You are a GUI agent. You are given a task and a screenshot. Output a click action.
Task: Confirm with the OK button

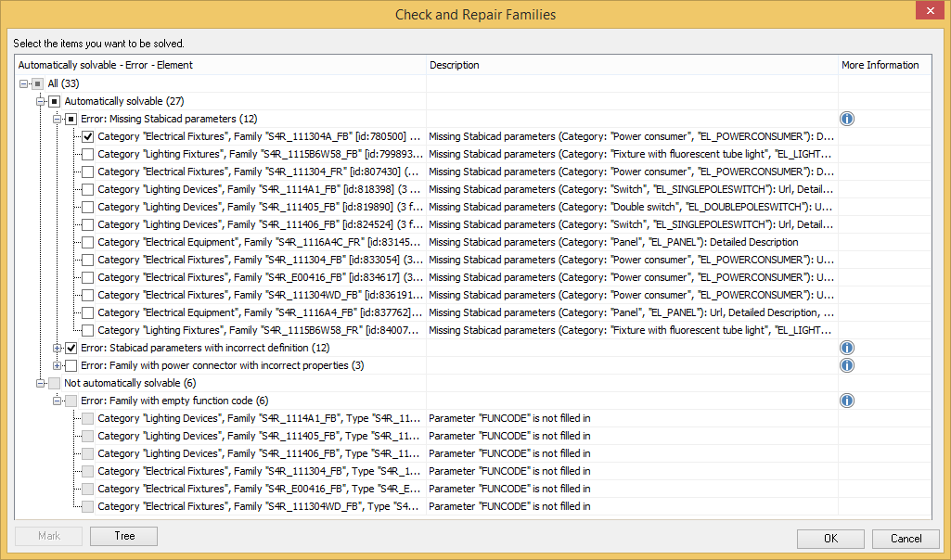(830, 538)
